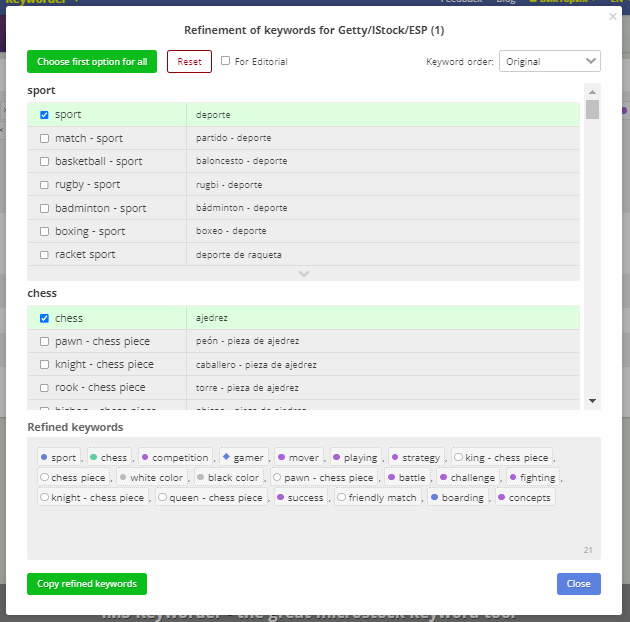Screen dimensions: 630x622
Task: Check the badminton - sport option
Action: (44, 208)
